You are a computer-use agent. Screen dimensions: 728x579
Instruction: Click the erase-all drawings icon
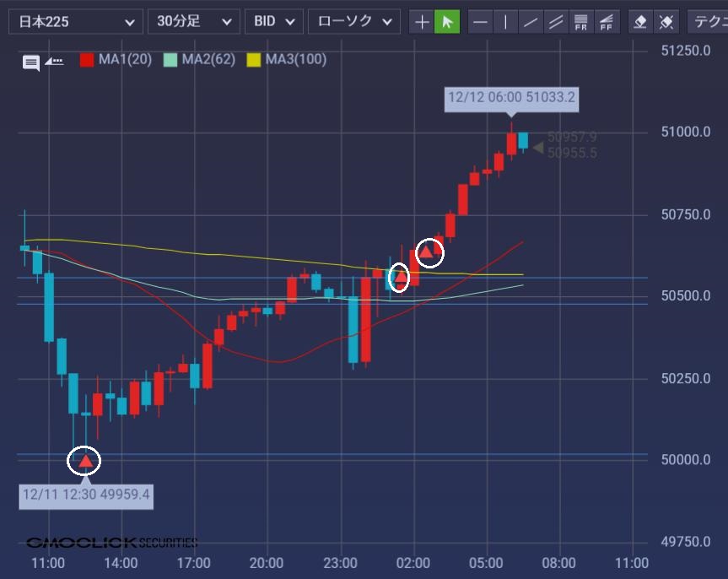click(x=666, y=22)
